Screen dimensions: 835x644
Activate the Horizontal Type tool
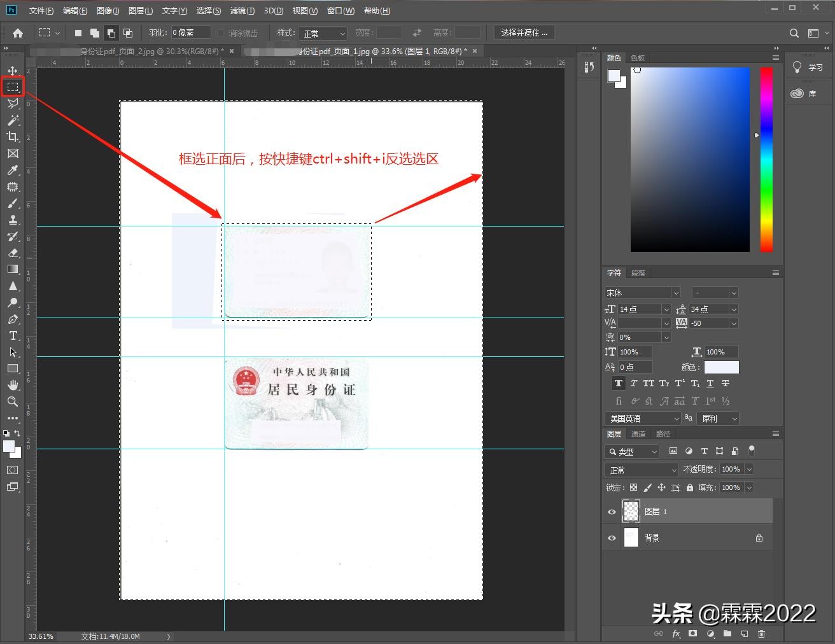pos(13,335)
